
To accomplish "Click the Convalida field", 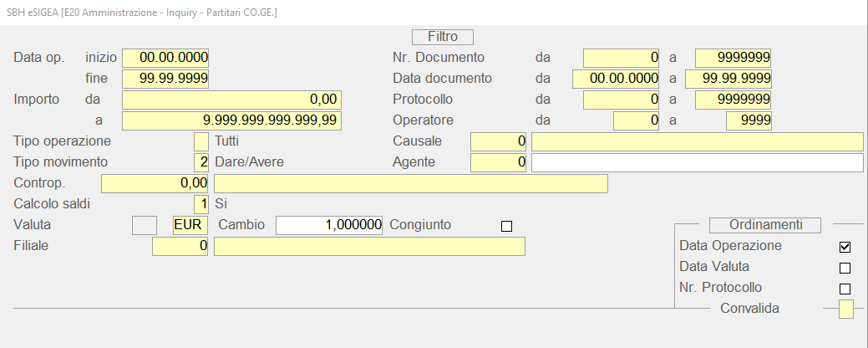I will click(x=846, y=310).
